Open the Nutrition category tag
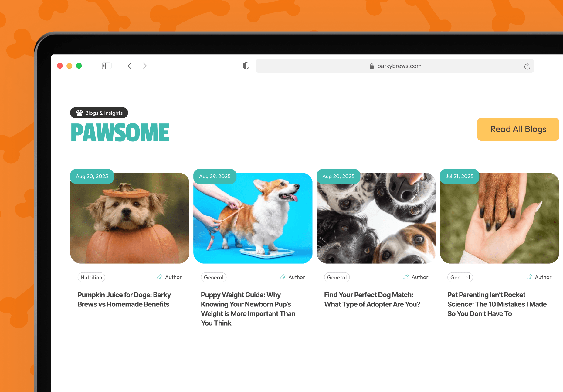Image resolution: width=563 pixels, height=392 pixels. coord(91,277)
